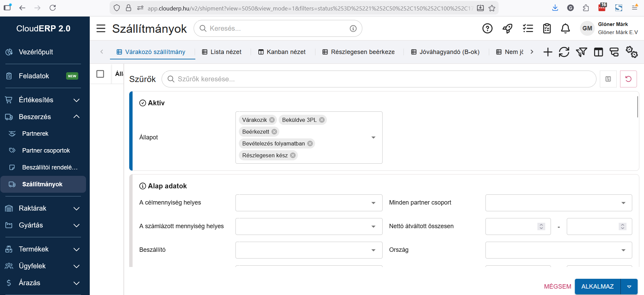Viewport: 644px width, 295px height.
Task: Open the filter funnel icon
Action: coord(581,52)
